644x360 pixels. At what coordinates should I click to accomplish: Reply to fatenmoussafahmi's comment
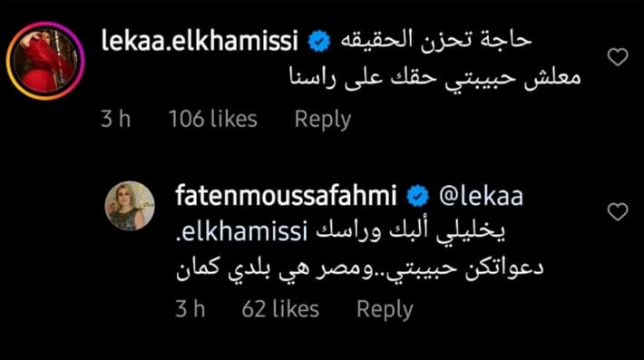pyautogui.click(x=385, y=309)
